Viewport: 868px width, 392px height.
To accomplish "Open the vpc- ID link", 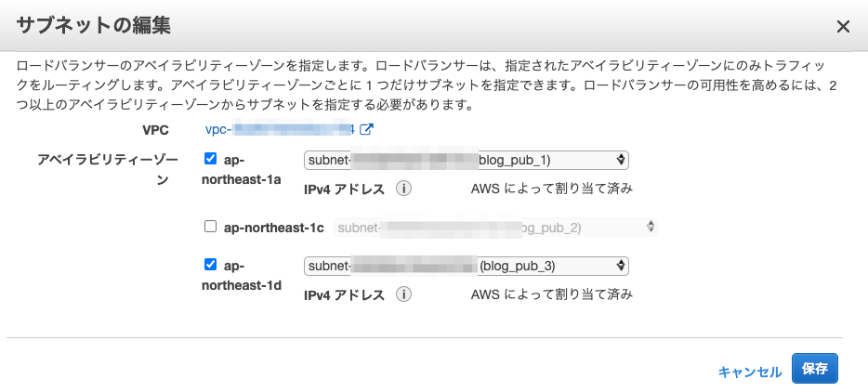I will coord(280,129).
